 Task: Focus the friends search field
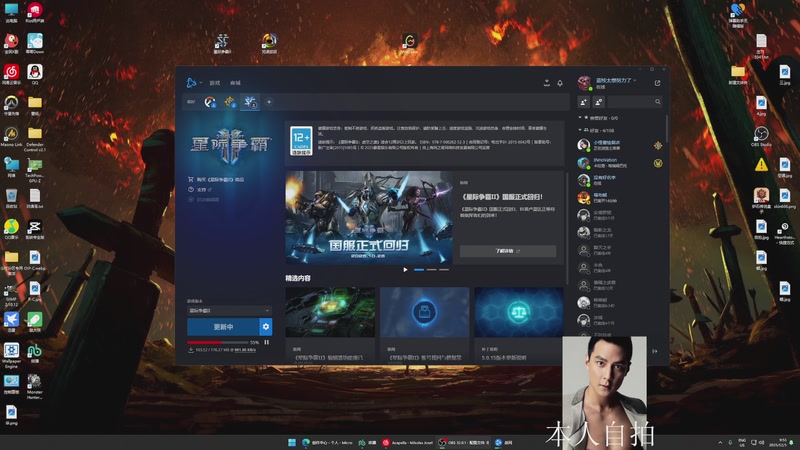pos(635,102)
